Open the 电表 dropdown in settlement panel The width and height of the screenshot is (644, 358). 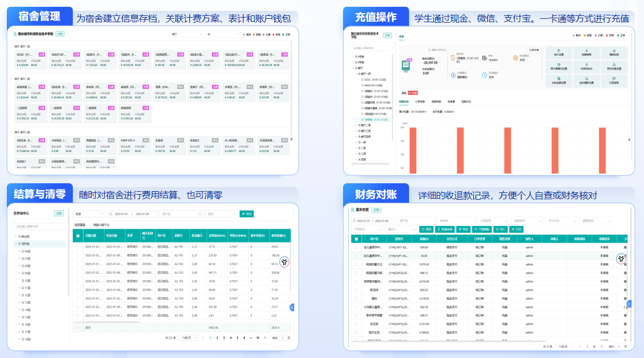(x=89, y=214)
